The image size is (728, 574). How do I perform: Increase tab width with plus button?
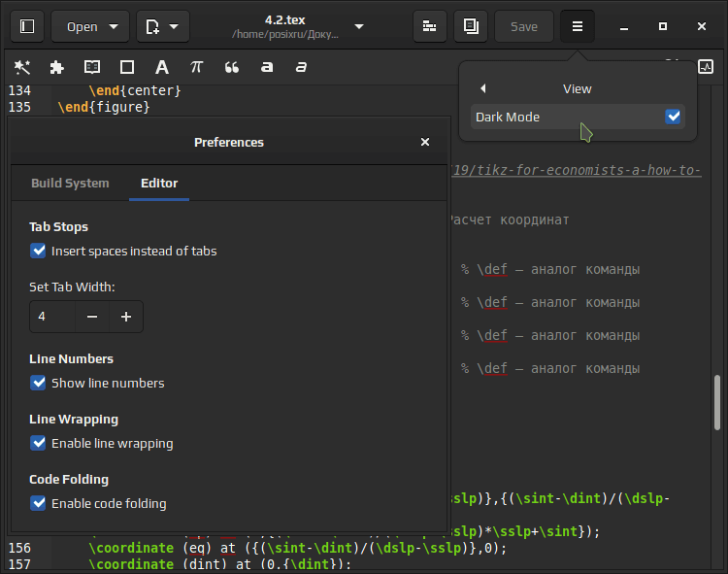click(126, 317)
